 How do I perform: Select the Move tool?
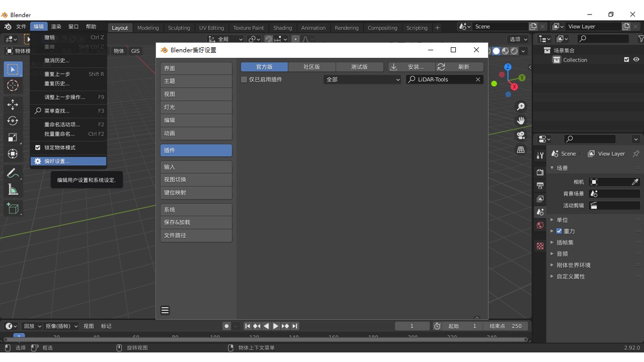[13, 105]
